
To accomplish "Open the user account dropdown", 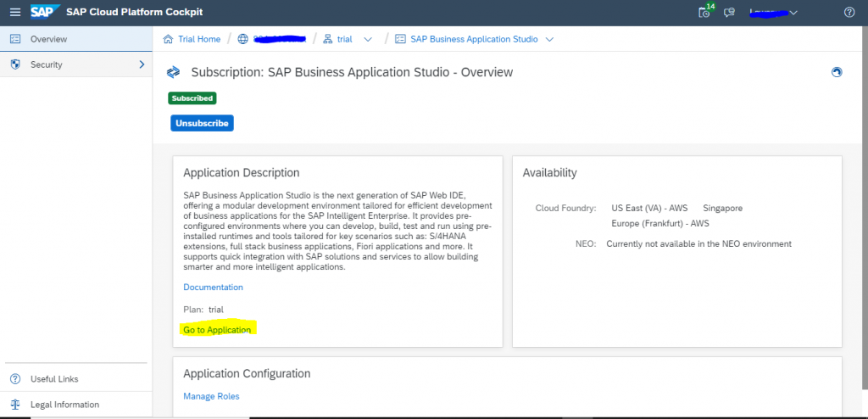I will (773, 12).
